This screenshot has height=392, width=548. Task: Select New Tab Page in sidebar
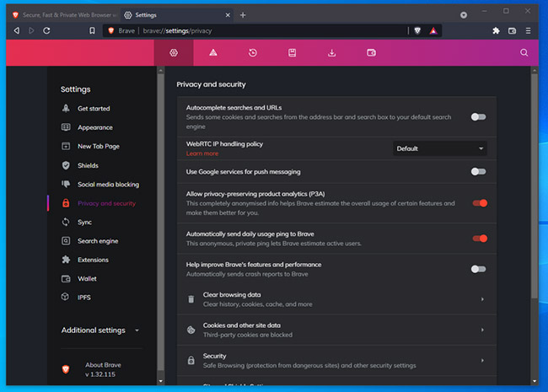99,147
